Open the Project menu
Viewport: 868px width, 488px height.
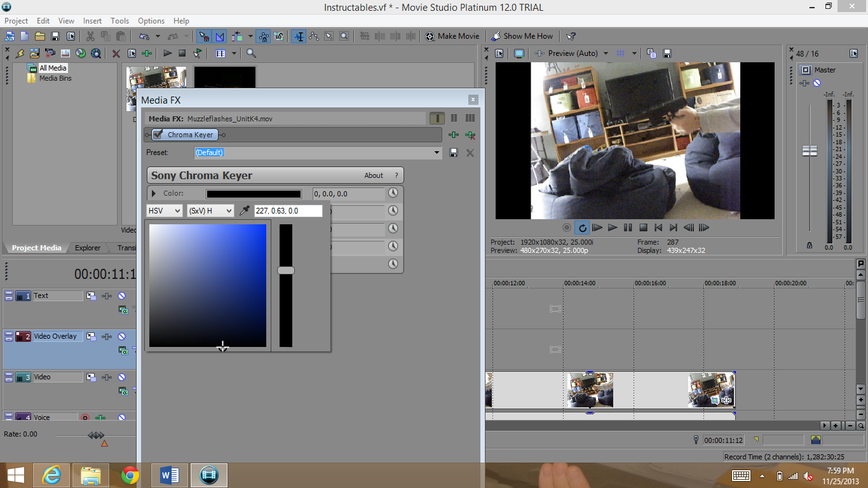(17, 21)
